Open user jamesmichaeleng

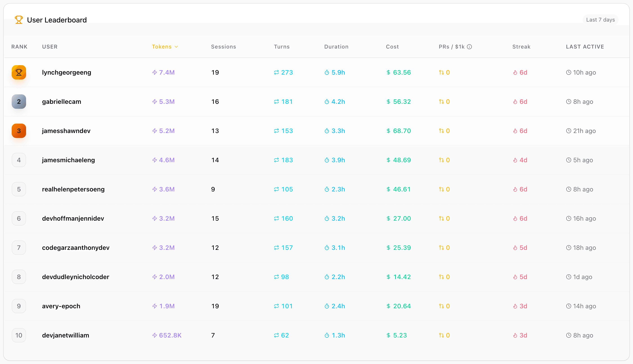coord(68,160)
